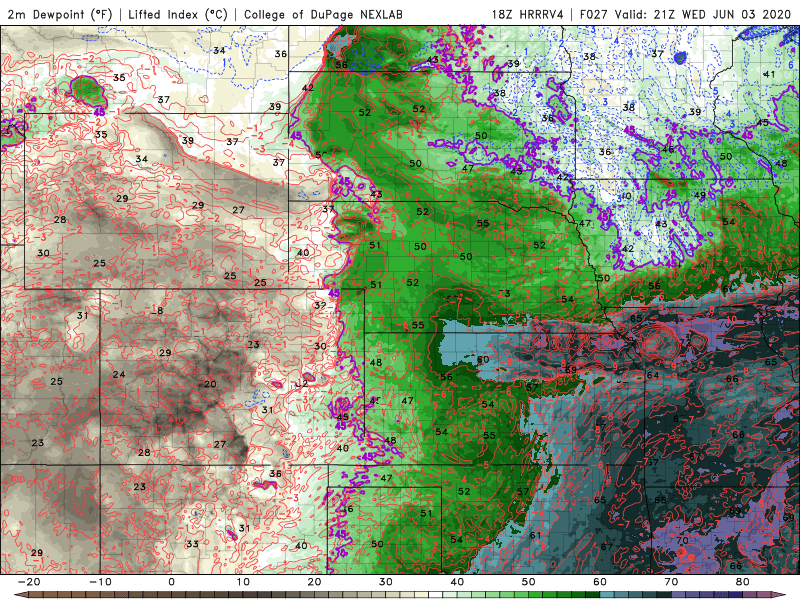Click the "Lifted Index (°C)" header label
This screenshot has width=800, height=600.
tap(178, 14)
